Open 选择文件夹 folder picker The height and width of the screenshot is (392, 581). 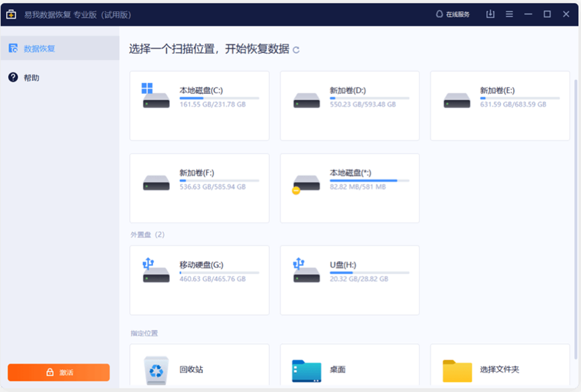click(x=500, y=369)
